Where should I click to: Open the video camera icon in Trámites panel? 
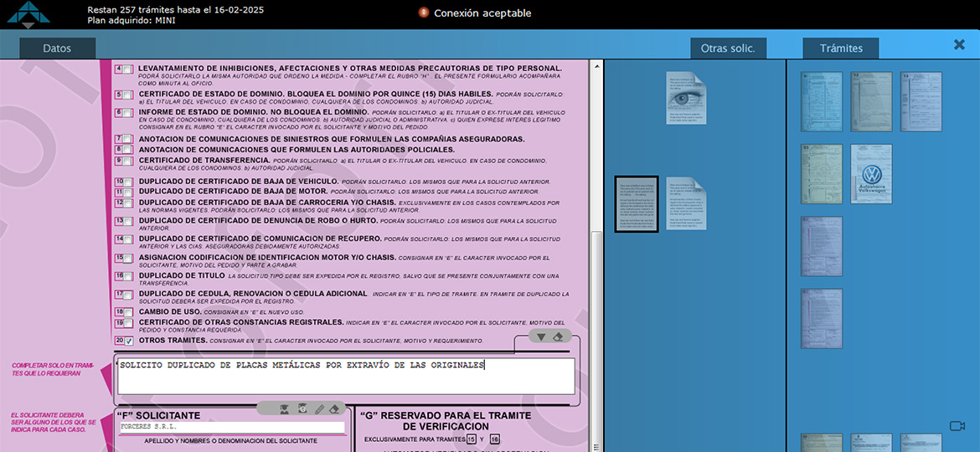pyautogui.click(x=957, y=426)
